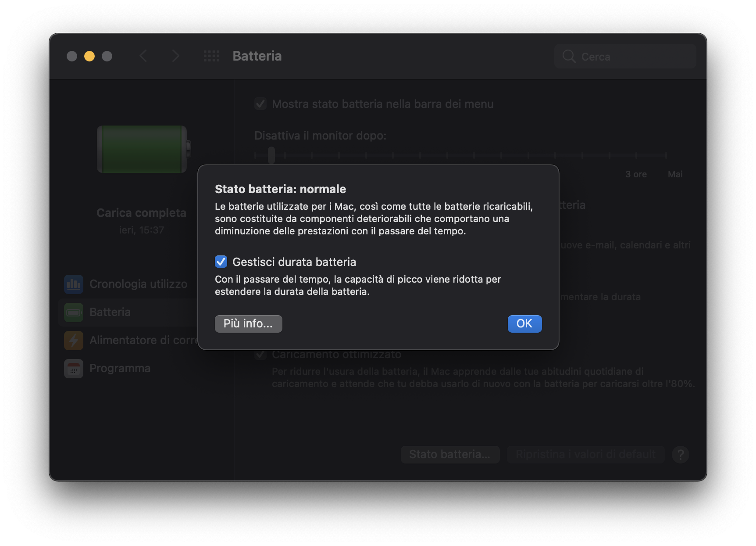Open help with the question mark button
Viewport: 756px width, 546px height.
click(681, 455)
